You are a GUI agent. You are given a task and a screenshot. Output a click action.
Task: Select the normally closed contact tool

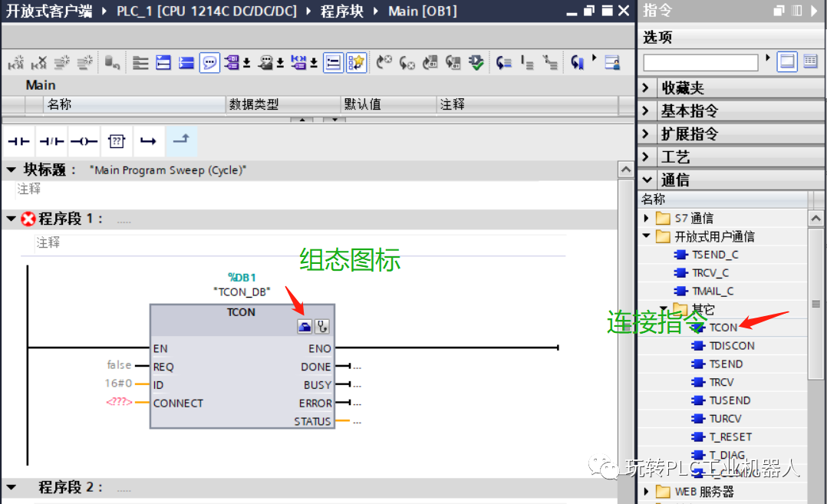(x=51, y=140)
